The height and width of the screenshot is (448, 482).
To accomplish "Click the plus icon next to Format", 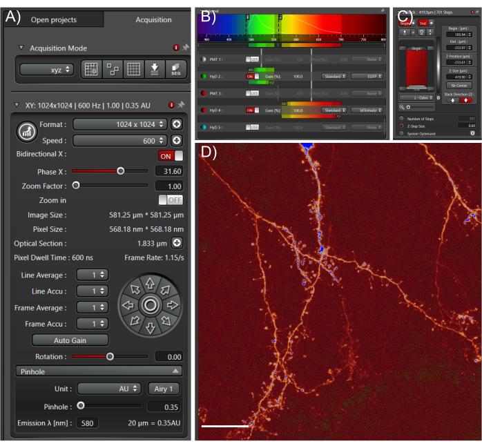I will tap(177, 124).
